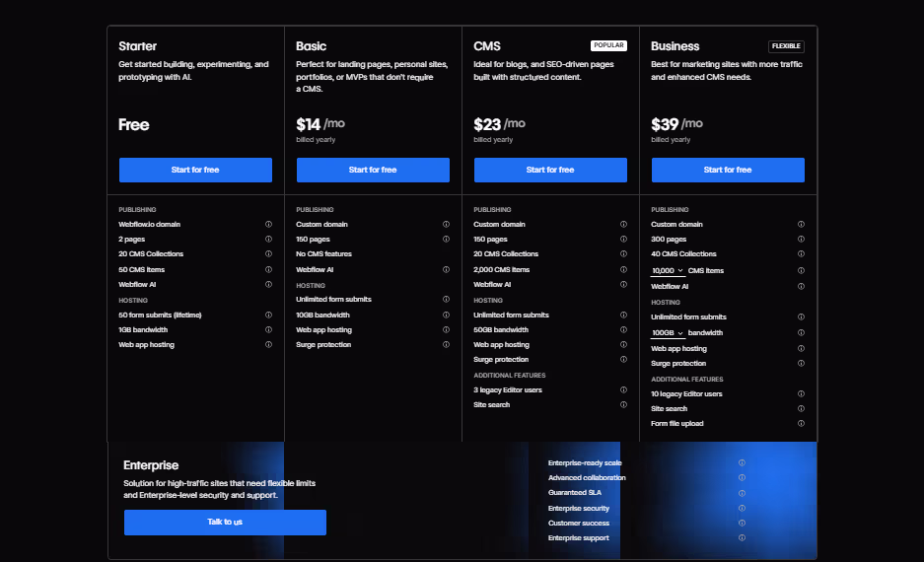The image size is (924, 562).
Task: Click info icon for 300 pages
Action: pos(801,240)
